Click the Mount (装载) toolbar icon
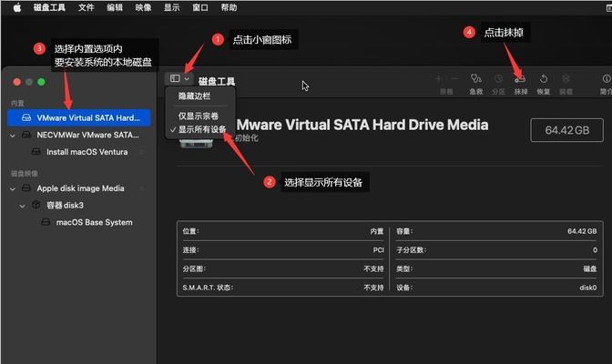Viewport: 612px width, 364px height. [x=566, y=79]
